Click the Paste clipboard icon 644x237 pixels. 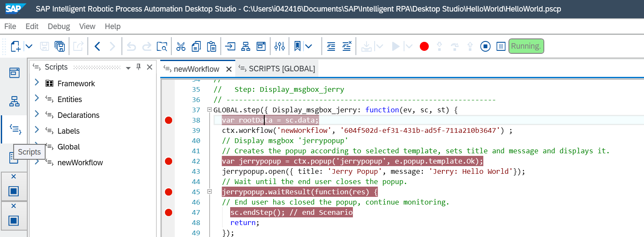point(211,46)
